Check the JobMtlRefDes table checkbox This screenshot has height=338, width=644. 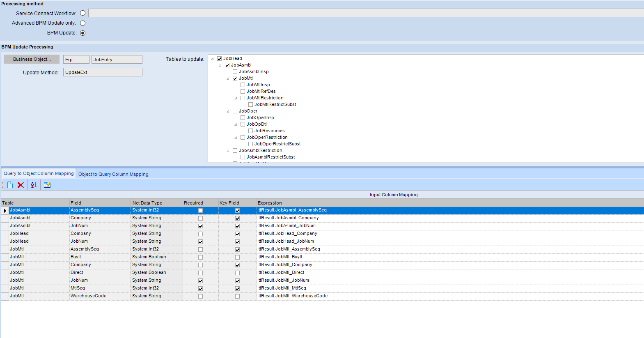(x=243, y=92)
